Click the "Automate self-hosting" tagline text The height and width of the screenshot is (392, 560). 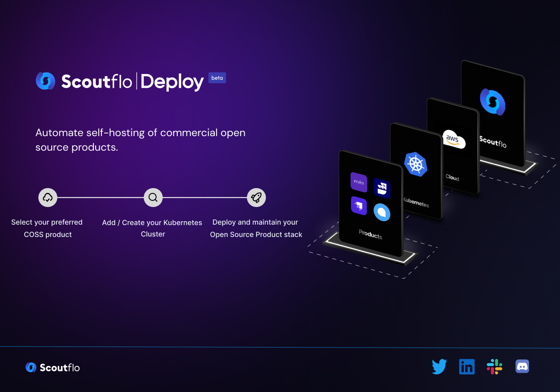pyautogui.click(x=140, y=140)
